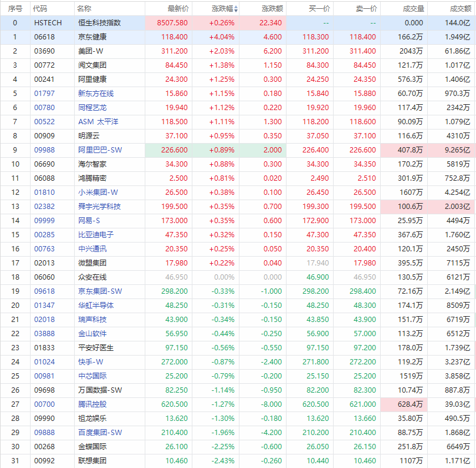
Task: Click the latest price 8507.580
Action: (172, 23)
